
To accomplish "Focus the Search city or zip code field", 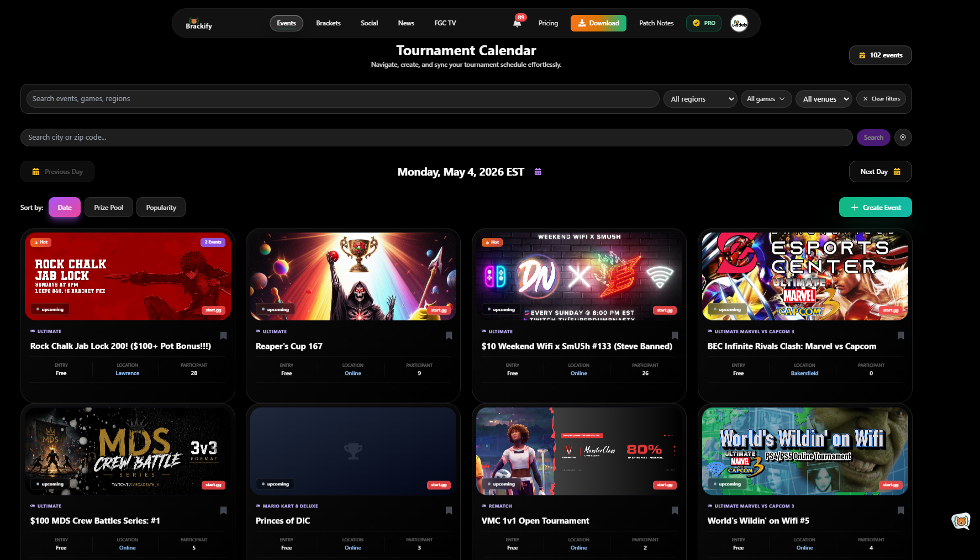I will 436,138.
